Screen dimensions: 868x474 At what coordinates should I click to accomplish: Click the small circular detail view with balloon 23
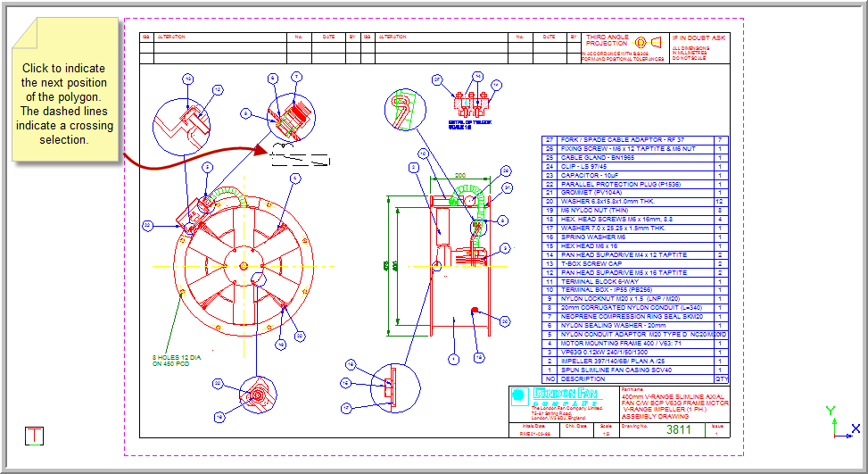click(x=255, y=394)
